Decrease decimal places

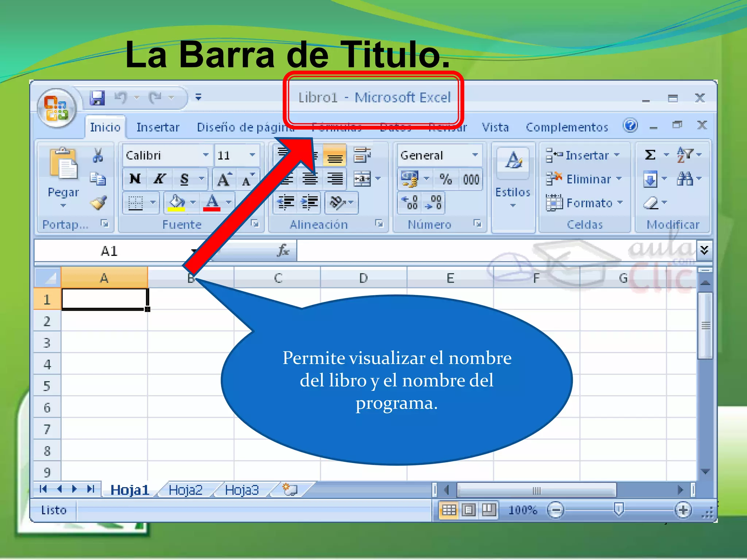tap(433, 202)
